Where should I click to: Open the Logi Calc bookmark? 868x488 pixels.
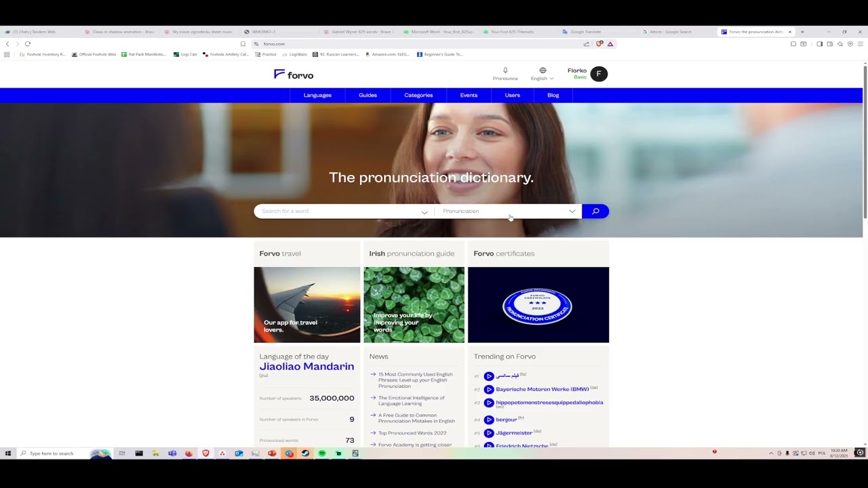click(185, 54)
